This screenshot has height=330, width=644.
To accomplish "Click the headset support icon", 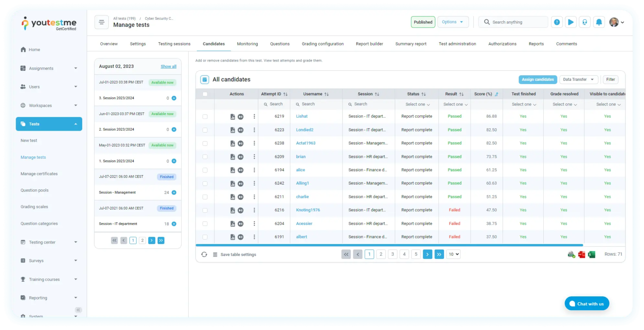I will pos(584,22).
